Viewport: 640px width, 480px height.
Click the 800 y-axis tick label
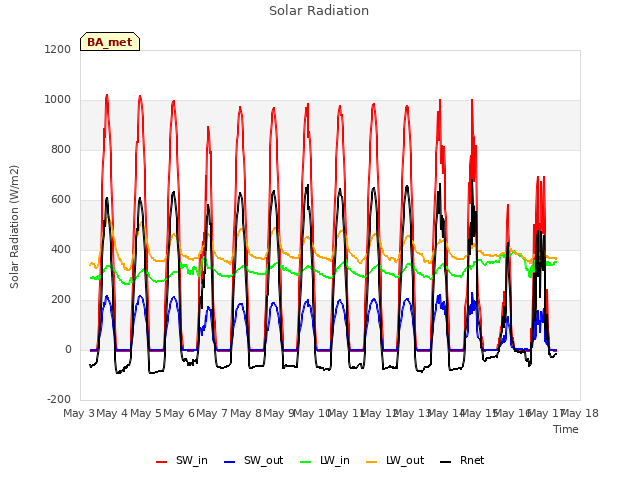click(61, 149)
